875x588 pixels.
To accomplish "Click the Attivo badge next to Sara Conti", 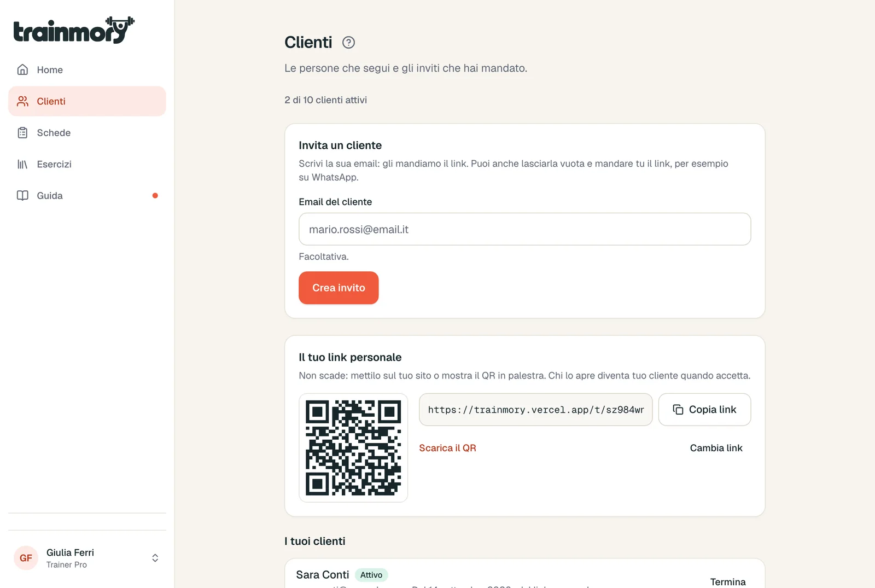I will (371, 575).
